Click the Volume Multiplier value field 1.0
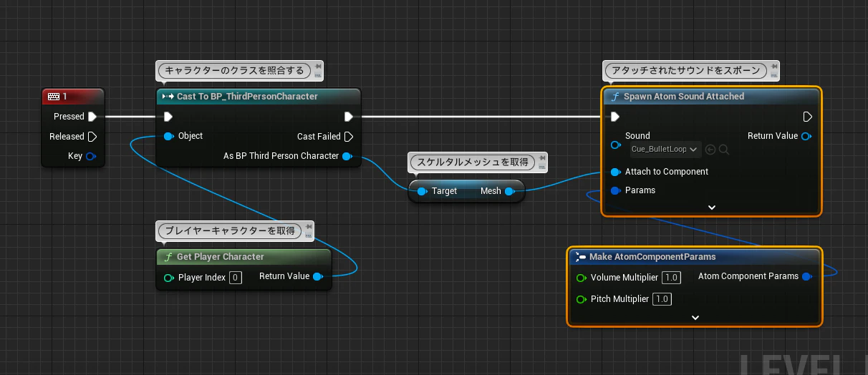 click(x=671, y=278)
